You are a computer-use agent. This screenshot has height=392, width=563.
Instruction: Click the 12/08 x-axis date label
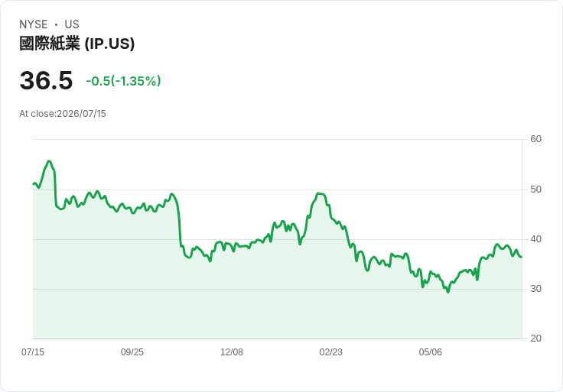(x=232, y=352)
